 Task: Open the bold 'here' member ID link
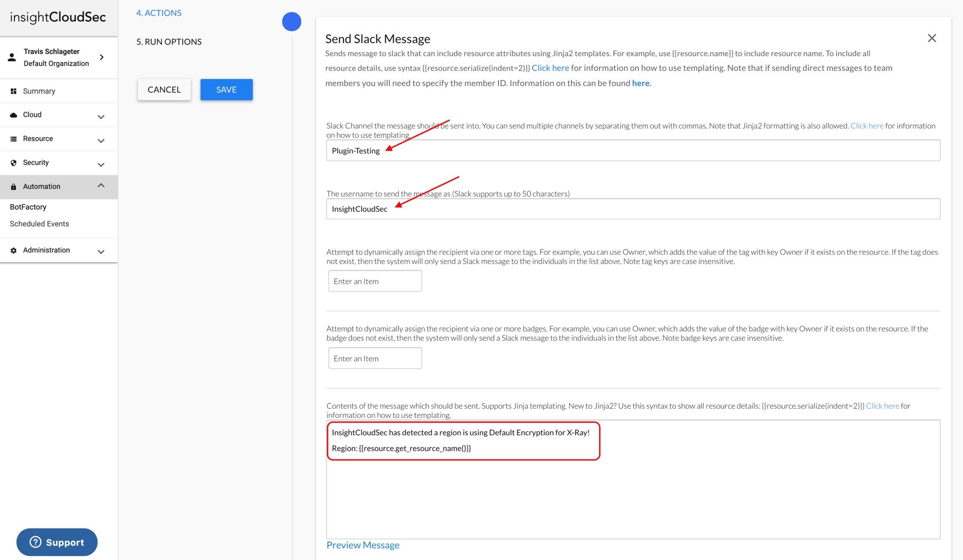pos(641,83)
